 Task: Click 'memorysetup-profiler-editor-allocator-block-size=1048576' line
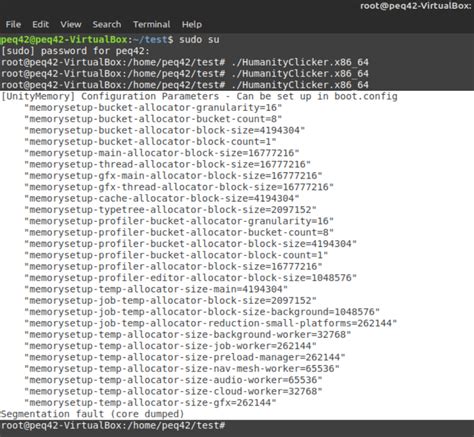[190, 278]
